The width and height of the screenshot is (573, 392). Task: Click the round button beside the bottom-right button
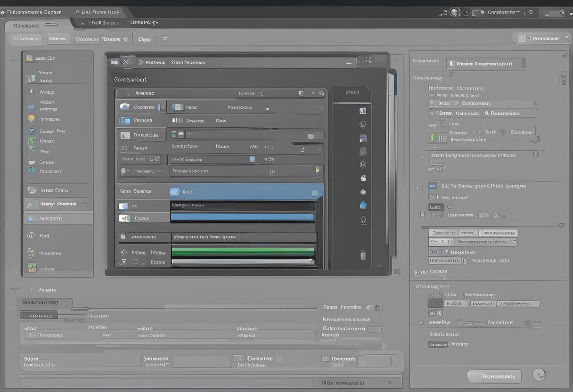539,375
